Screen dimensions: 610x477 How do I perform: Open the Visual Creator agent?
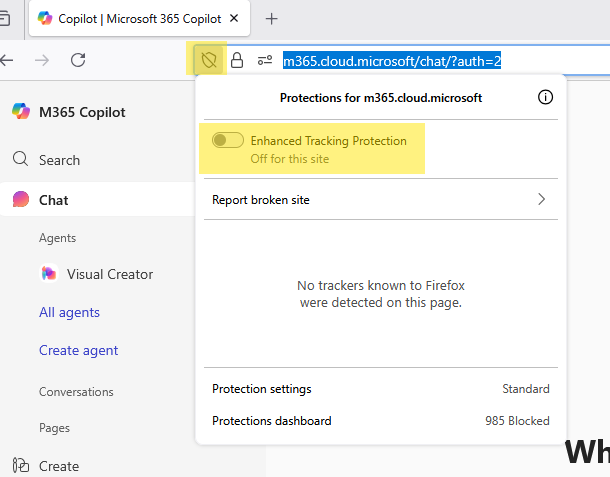click(x=110, y=274)
